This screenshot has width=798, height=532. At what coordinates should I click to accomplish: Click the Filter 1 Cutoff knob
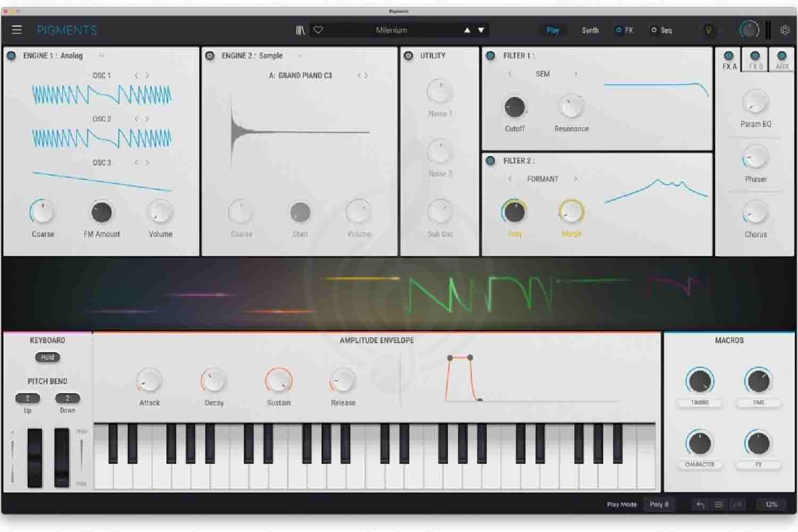tap(514, 107)
